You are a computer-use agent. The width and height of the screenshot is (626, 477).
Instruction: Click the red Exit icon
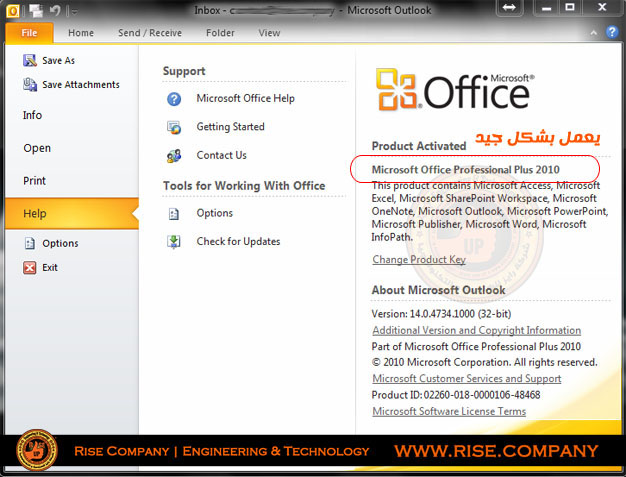[30, 267]
